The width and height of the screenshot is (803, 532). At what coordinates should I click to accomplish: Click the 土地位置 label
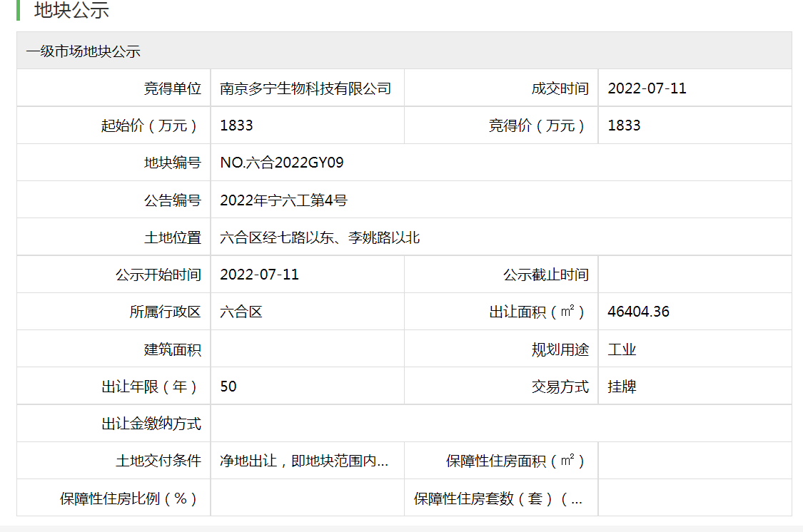tap(172, 237)
